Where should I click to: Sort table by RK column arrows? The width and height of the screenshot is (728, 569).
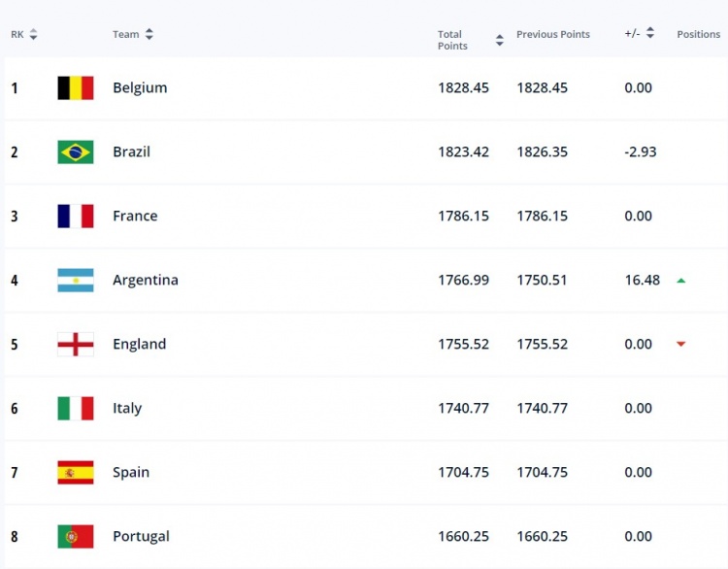33,34
